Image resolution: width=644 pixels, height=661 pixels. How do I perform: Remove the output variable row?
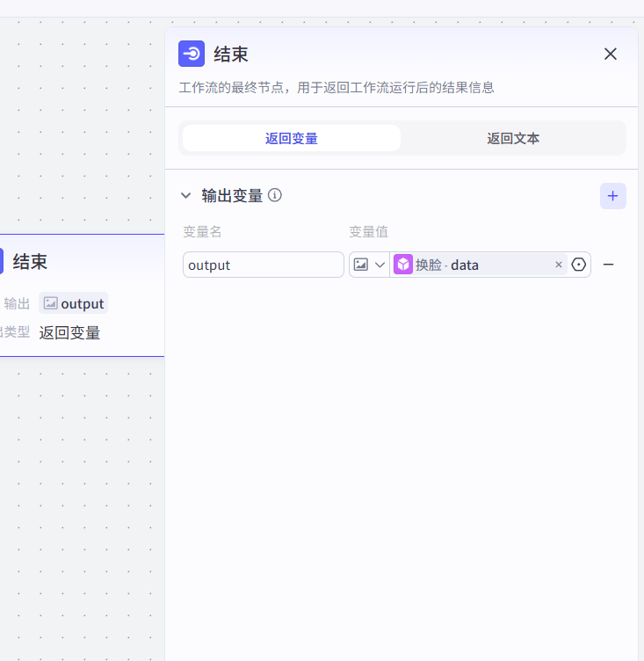[609, 265]
